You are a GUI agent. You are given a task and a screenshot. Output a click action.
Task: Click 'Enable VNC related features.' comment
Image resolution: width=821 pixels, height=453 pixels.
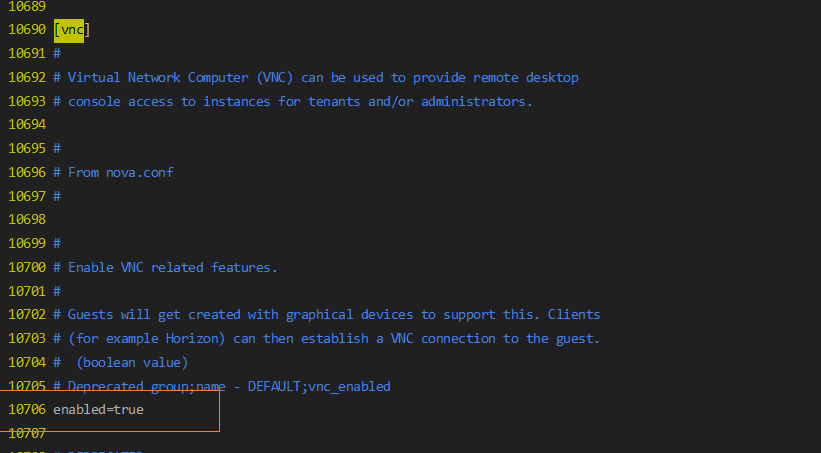(x=172, y=267)
